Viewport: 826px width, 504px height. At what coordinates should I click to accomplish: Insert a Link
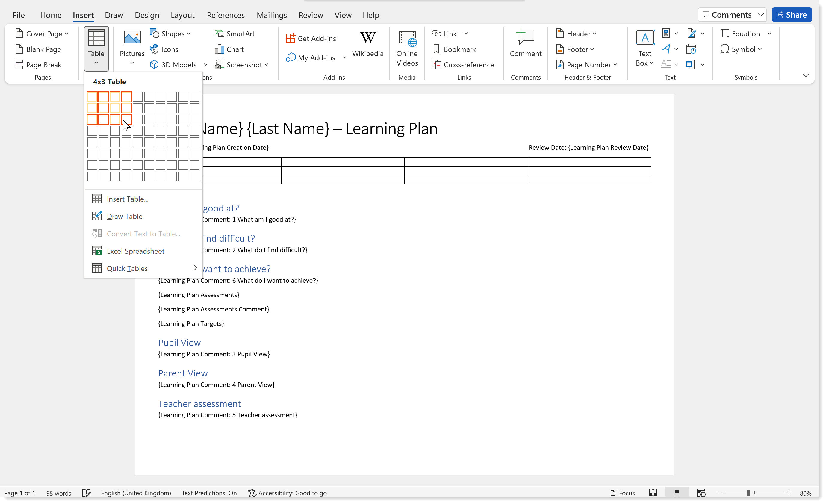coord(444,34)
